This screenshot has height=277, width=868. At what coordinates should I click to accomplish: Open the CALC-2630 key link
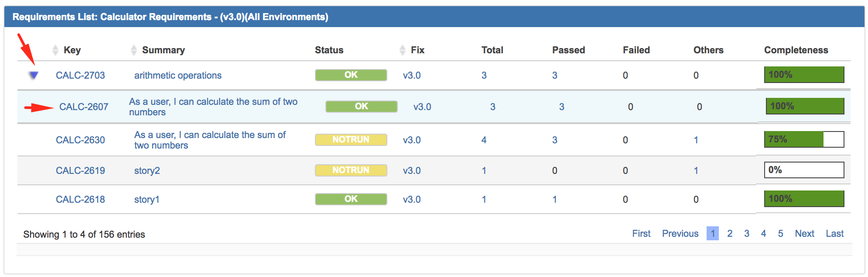click(80, 140)
